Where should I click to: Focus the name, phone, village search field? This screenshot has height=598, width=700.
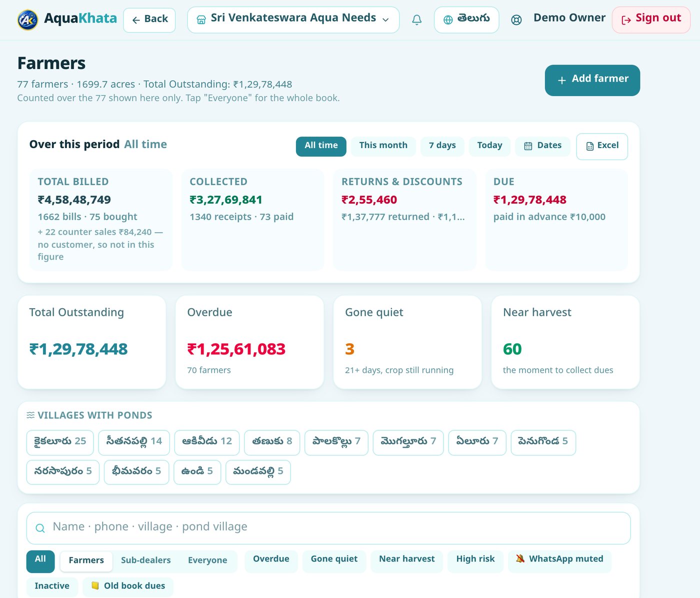click(328, 528)
